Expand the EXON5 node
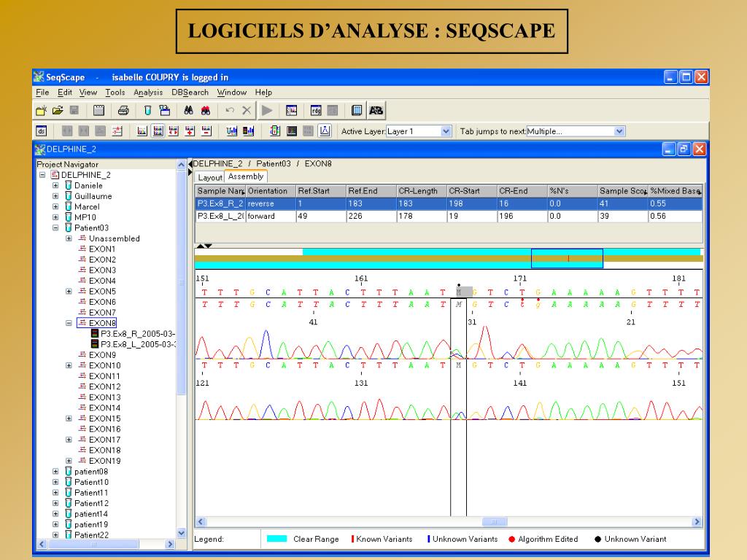The height and width of the screenshot is (560, 747). click(69, 291)
